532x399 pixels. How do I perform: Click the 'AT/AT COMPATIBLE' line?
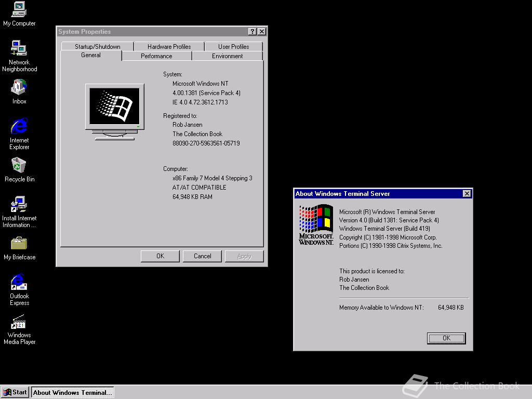coord(199,187)
